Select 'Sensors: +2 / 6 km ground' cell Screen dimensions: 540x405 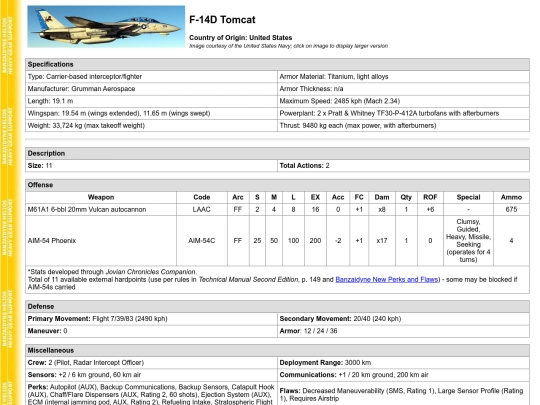point(151,375)
